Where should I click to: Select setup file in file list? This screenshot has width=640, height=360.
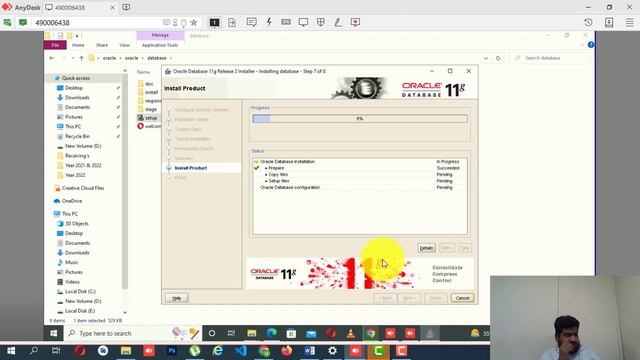151,118
